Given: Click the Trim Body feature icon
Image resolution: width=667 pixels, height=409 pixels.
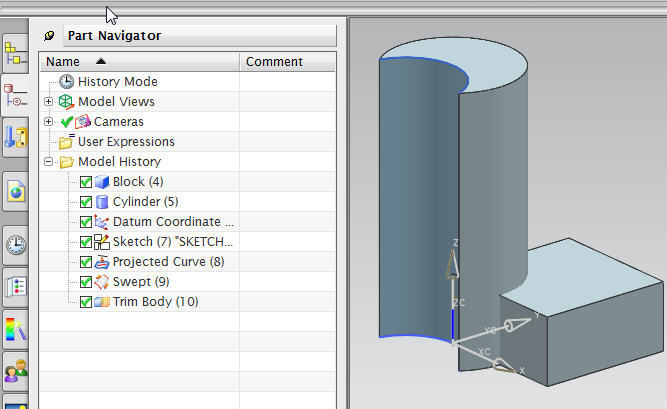Looking at the screenshot, I should point(102,302).
